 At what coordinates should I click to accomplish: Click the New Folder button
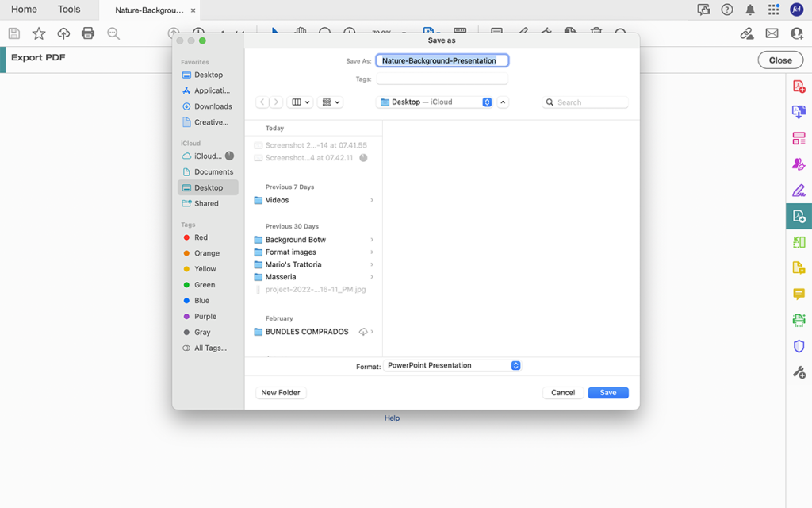[280, 392]
